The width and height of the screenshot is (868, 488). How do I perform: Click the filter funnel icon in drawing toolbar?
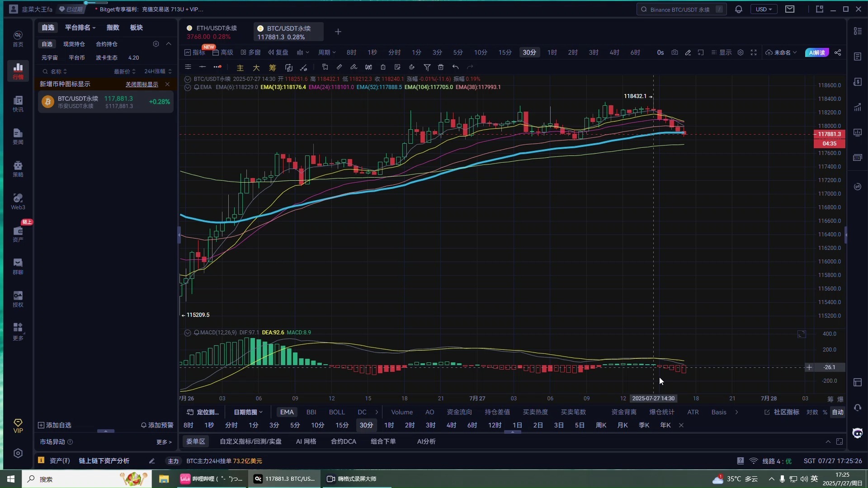point(427,67)
